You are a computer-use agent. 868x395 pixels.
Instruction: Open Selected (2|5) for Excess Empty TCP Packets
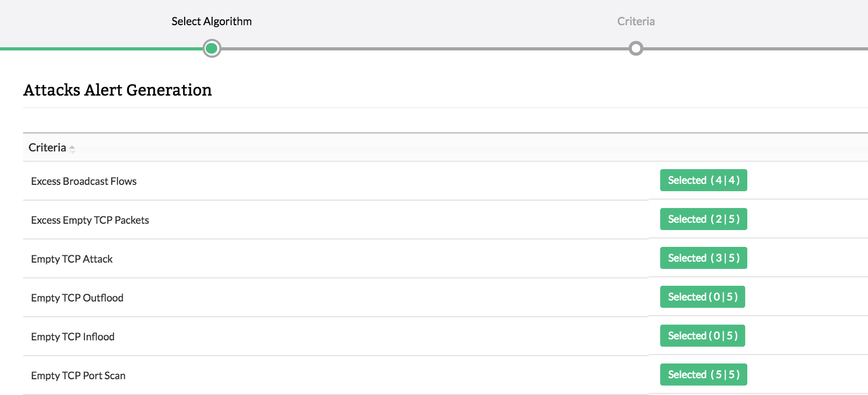click(x=703, y=219)
